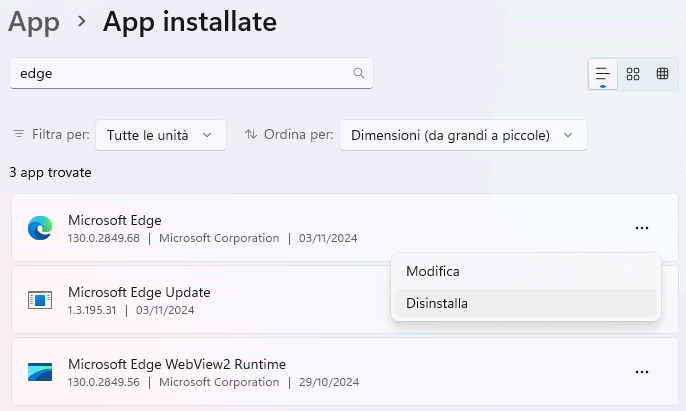Image resolution: width=686 pixels, height=411 pixels.
Task: Click the search box containing edge
Action: (x=180, y=73)
